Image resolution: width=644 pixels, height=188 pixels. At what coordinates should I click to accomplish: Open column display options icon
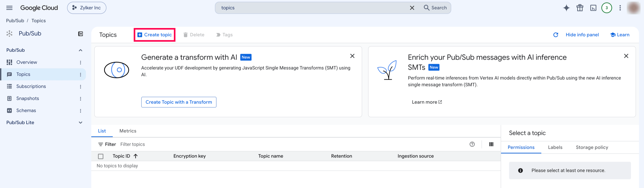click(x=491, y=144)
